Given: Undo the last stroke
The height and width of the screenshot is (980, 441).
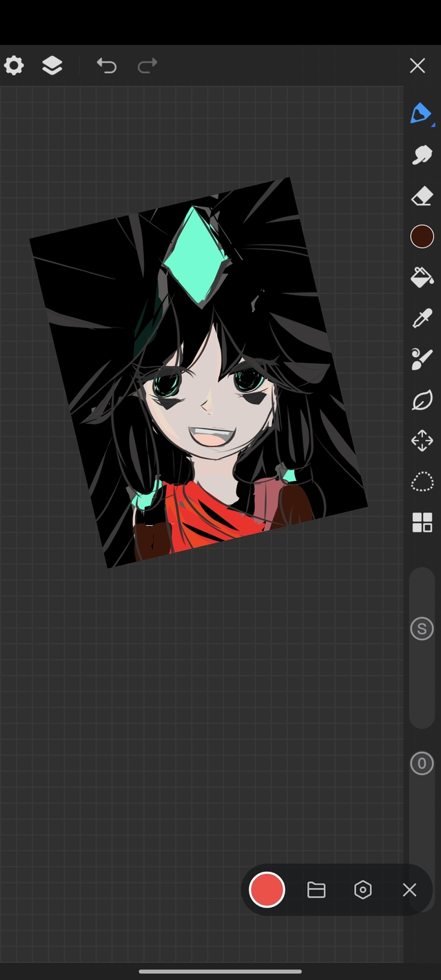Looking at the screenshot, I should tap(106, 65).
